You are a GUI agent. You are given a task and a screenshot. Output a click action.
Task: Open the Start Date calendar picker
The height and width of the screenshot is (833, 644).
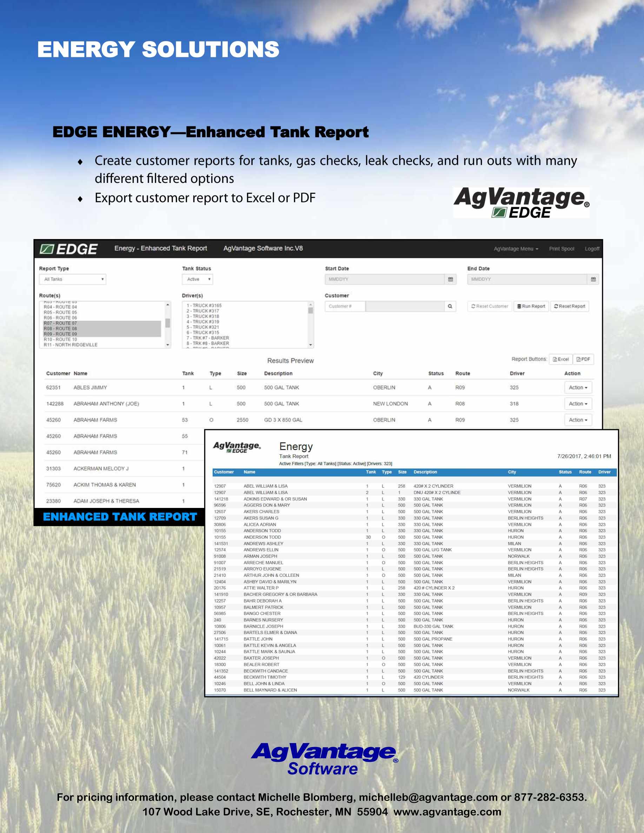coord(450,279)
